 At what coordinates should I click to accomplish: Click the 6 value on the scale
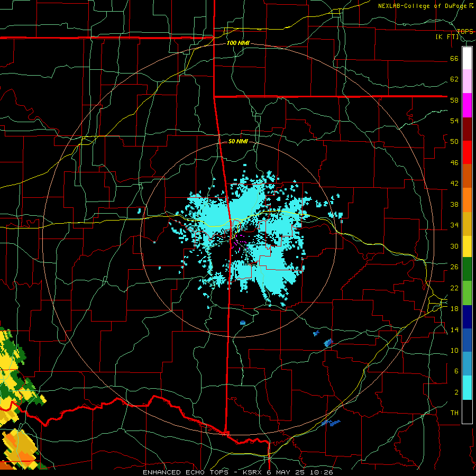click(x=456, y=371)
